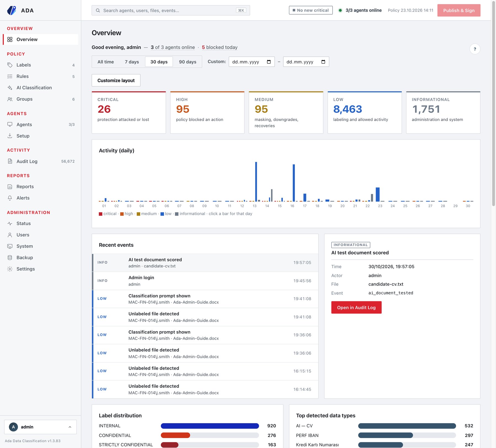This screenshot has height=448, width=496.
Task: Click the Overview grid icon in sidebar
Action: click(x=10, y=39)
